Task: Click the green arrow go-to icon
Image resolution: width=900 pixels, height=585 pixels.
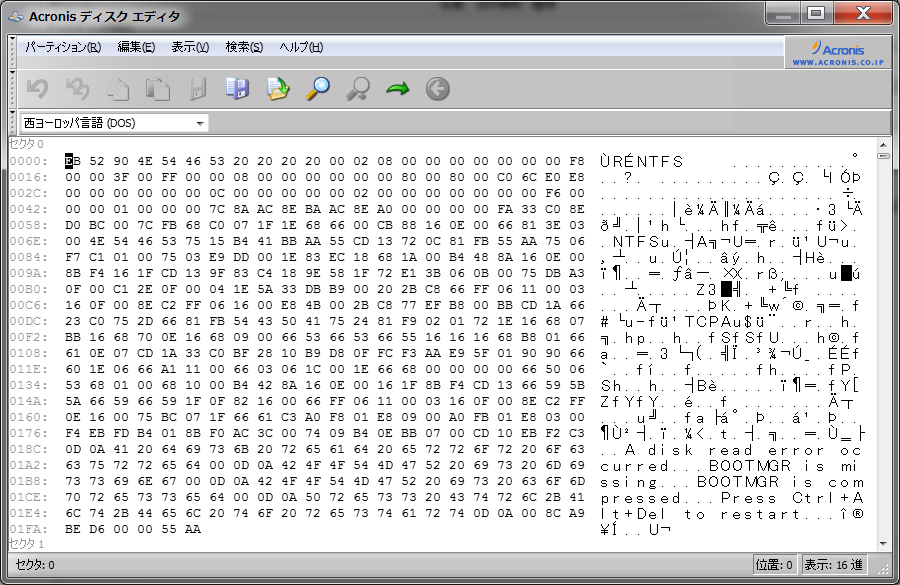Action: click(x=398, y=89)
